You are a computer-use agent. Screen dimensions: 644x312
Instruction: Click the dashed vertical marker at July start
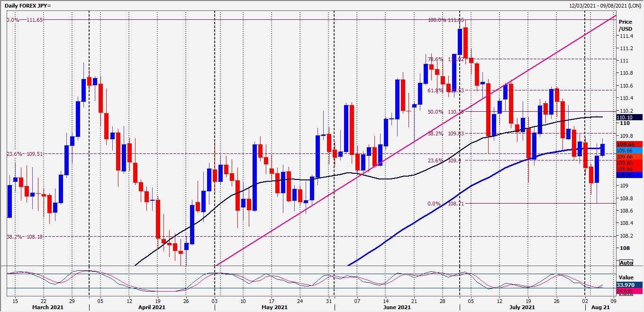460,142
